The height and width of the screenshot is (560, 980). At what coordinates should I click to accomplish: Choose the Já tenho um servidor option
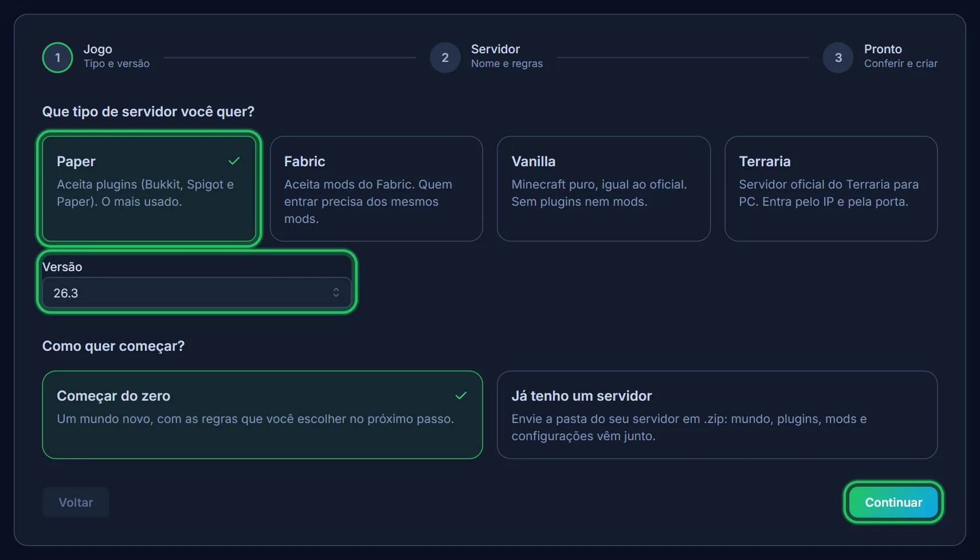[x=718, y=414]
